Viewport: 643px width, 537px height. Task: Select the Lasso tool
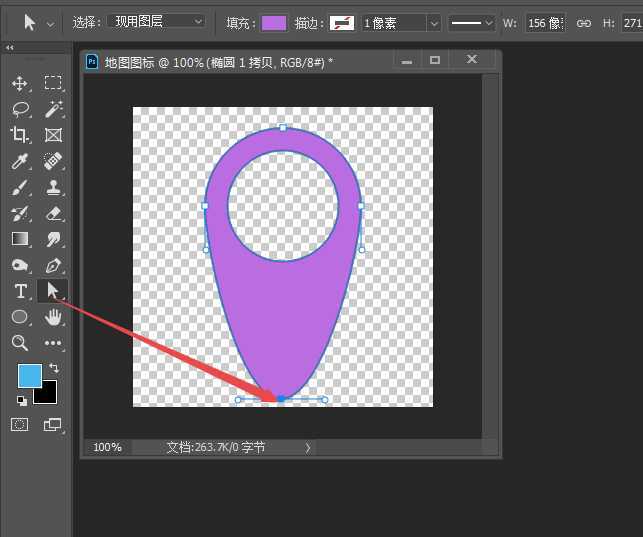[20, 109]
